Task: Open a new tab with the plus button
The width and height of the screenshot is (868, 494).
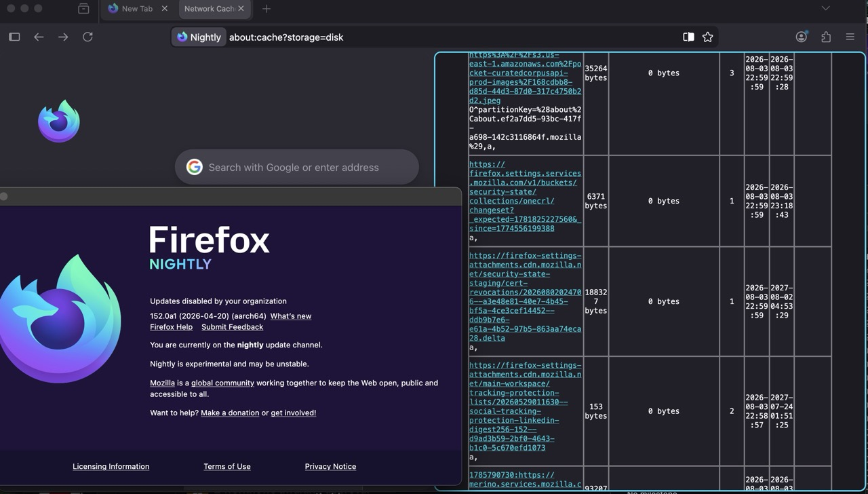Action: (267, 9)
